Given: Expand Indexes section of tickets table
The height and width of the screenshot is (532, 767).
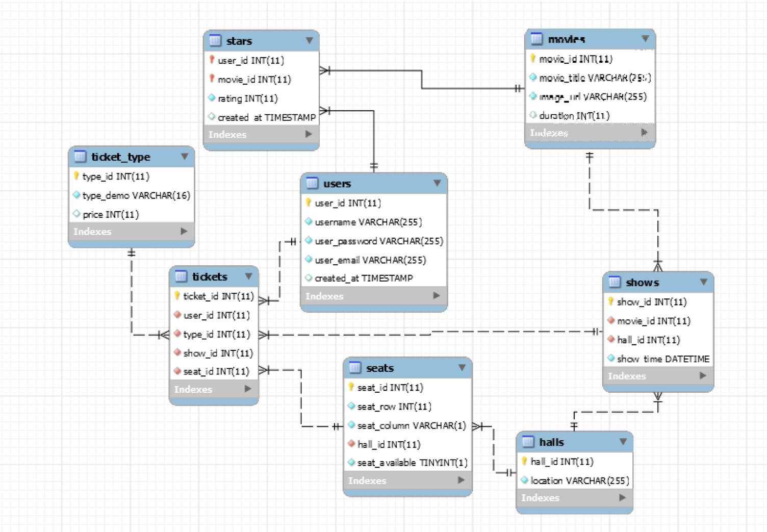Looking at the screenshot, I should coord(248,389).
